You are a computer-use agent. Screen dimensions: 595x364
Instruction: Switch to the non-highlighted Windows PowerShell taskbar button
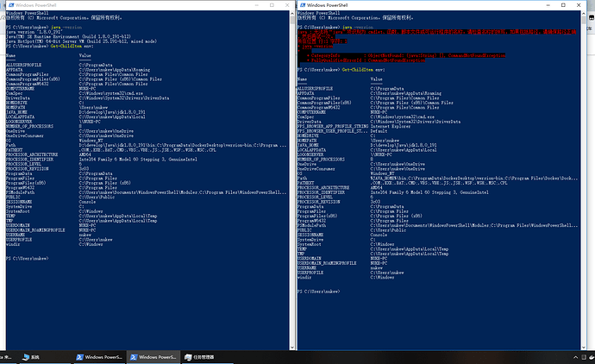(x=99, y=357)
